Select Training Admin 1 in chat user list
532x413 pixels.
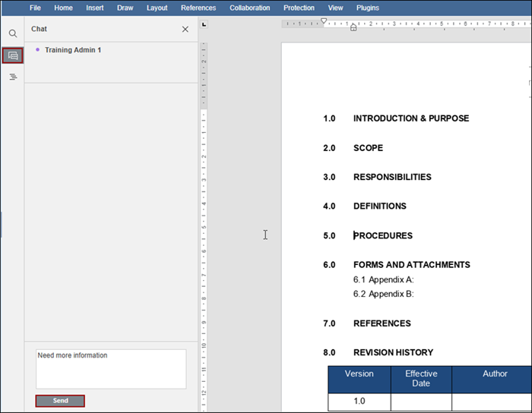tap(72, 50)
